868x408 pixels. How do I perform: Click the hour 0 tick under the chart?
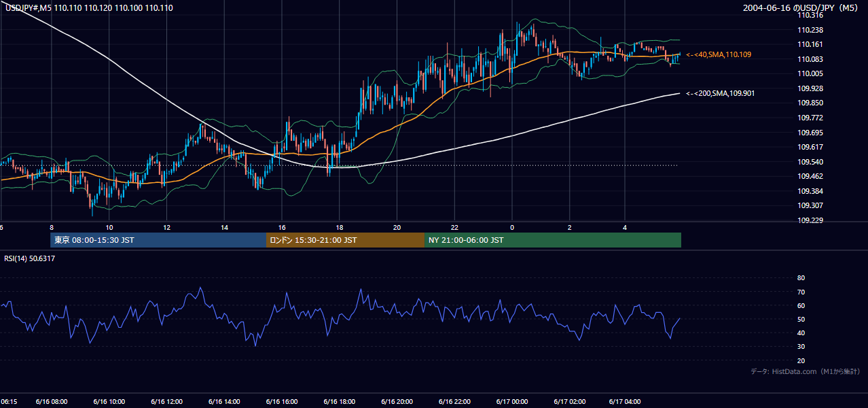(511, 227)
